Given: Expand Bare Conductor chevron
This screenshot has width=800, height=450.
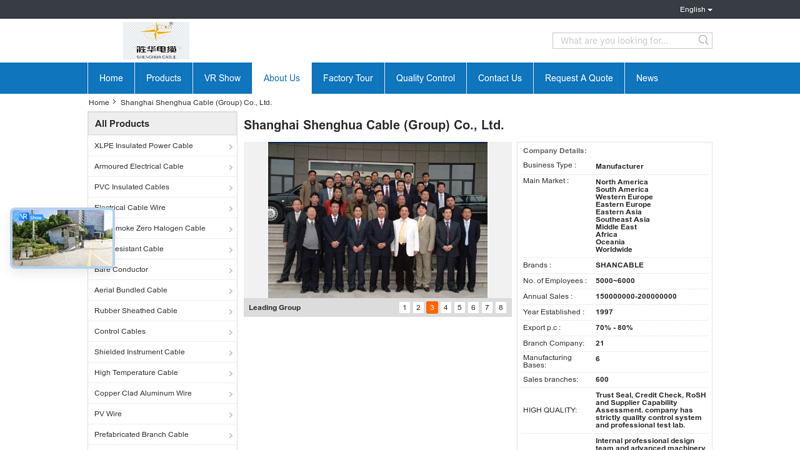Looking at the screenshot, I should click(x=231, y=270).
